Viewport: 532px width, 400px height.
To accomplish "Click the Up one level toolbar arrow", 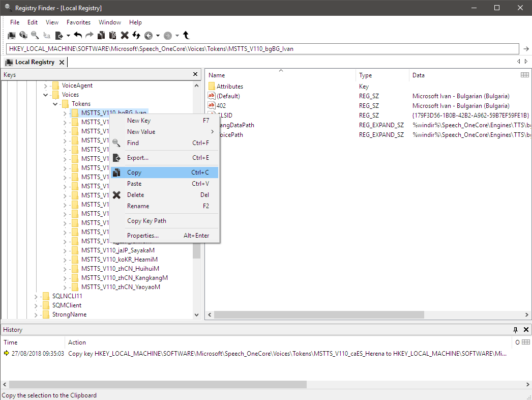I will (x=186, y=35).
